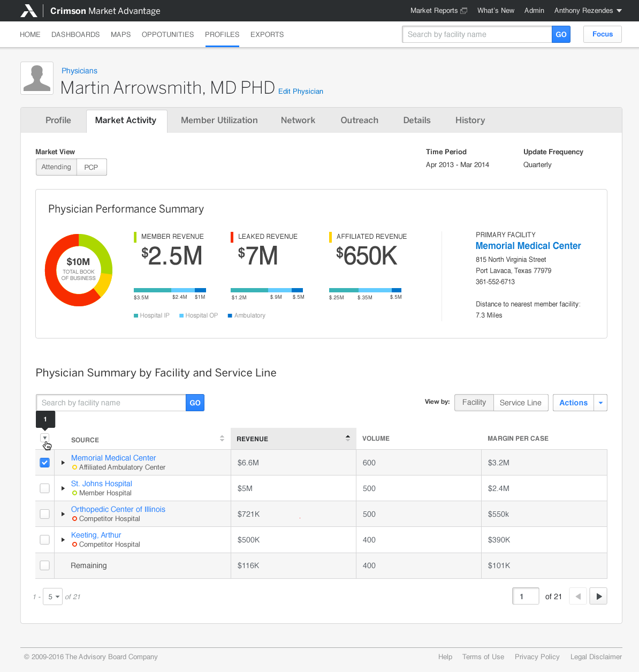Open the Network tab
Screen dimensions: 639x672
pyautogui.click(x=298, y=120)
